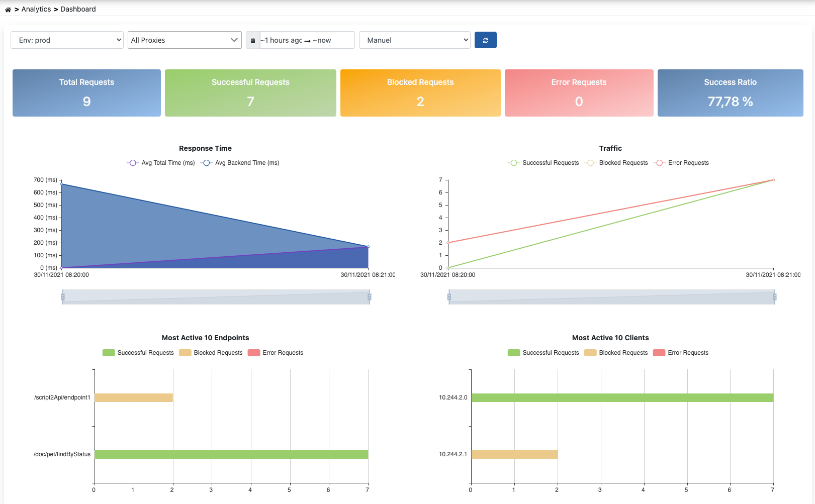This screenshot has width=815, height=504.
Task: Click the calendar icon beside time range
Action: point(253,40)
